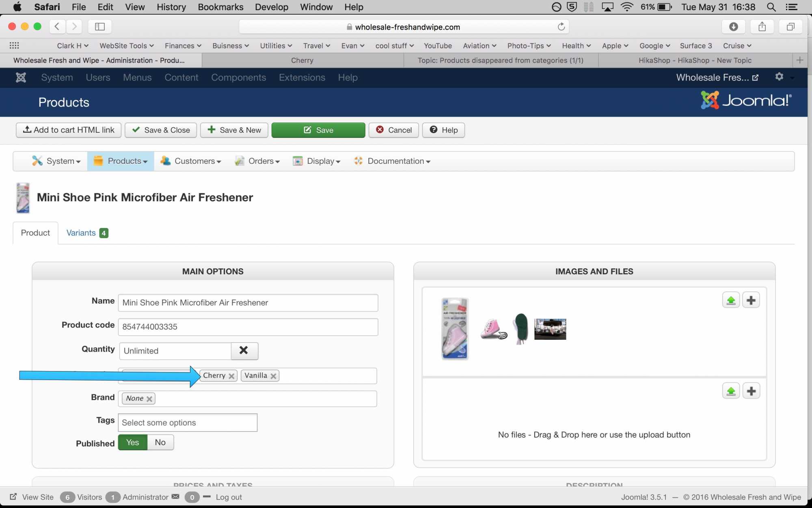
Task: Toggle Safari sidebar button
Action: coord(100,27)
